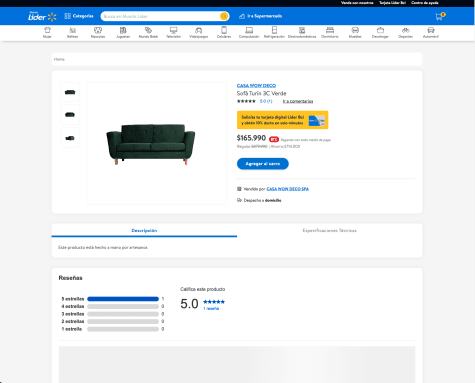
Task: Click the black rating stars under the title
Action: (246, 101)
